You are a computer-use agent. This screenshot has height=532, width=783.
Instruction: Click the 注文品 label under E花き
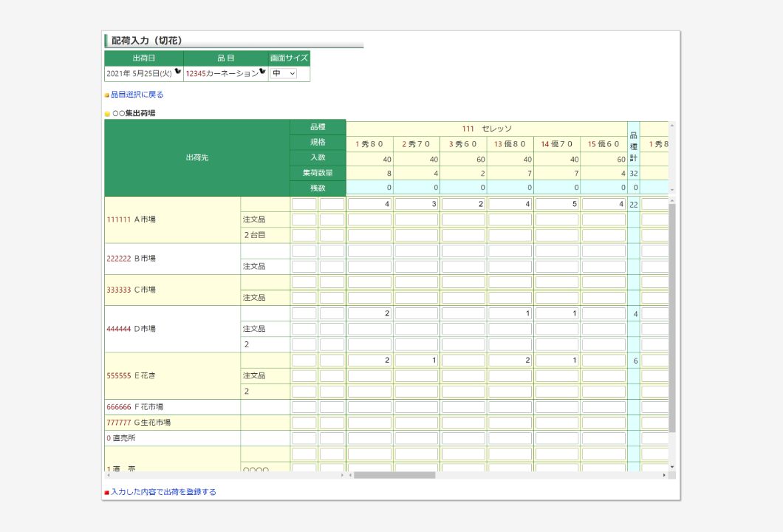tap(254, 375)
